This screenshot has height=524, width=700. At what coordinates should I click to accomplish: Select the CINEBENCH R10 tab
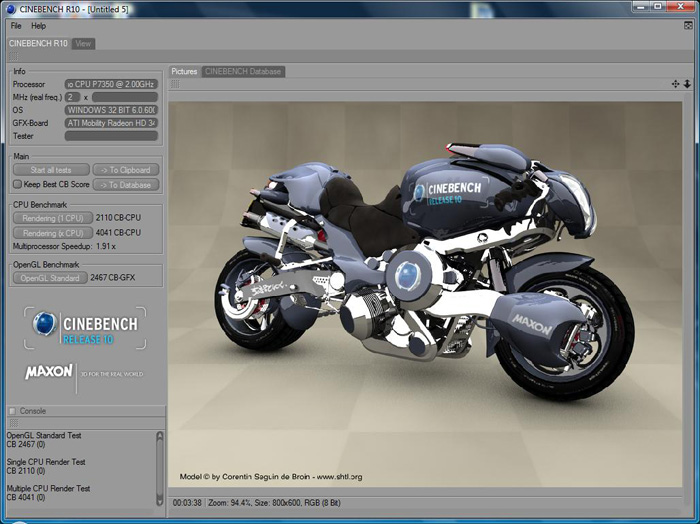38,43
